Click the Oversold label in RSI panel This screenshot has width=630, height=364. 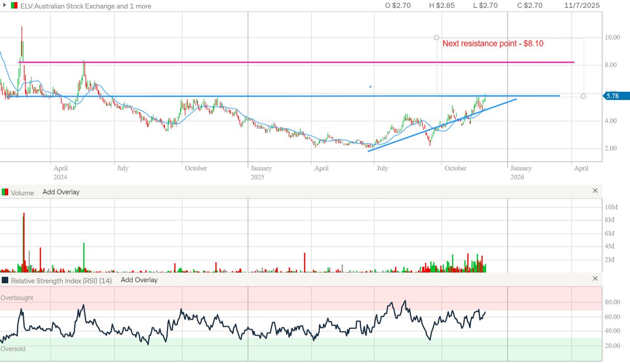click(x=13, y=349)
